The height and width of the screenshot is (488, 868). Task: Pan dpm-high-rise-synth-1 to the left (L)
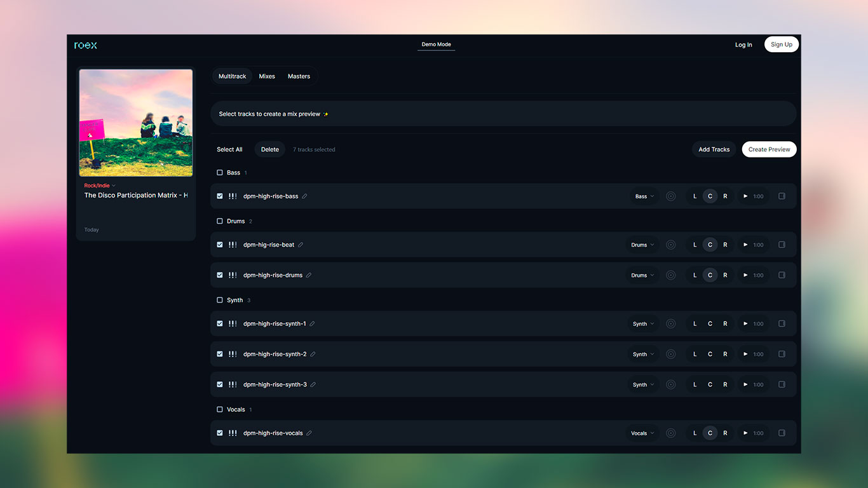pos(695,324)
